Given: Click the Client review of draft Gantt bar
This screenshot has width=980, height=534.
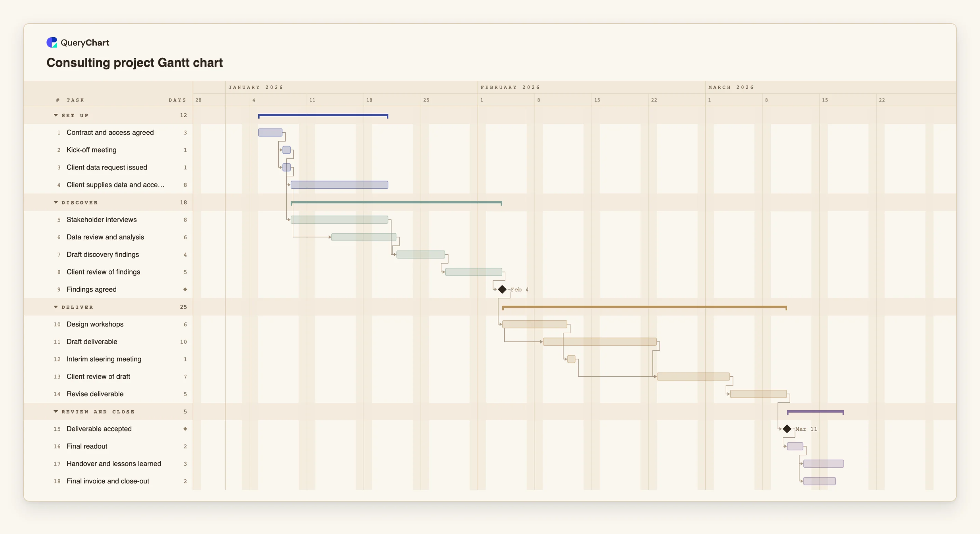Looking at the screenshot, I should pyautogui.click(x=693, y=376).
